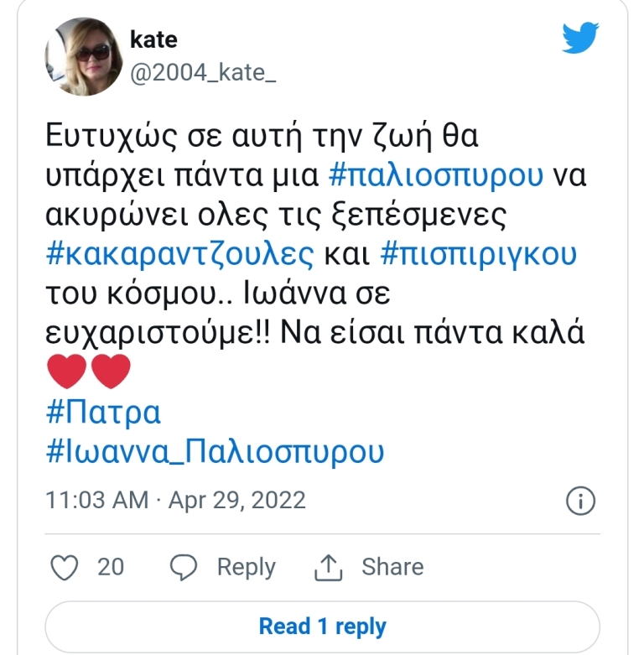Click the Share text label
The height and width of the screenshot is (655, 644).
click(x=392, y=567)
